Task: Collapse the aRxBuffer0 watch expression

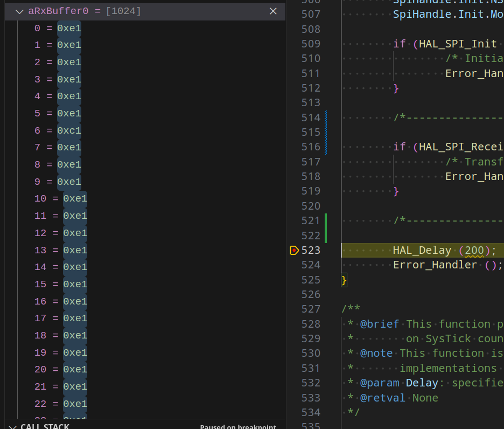Action: tap(20, 11)
